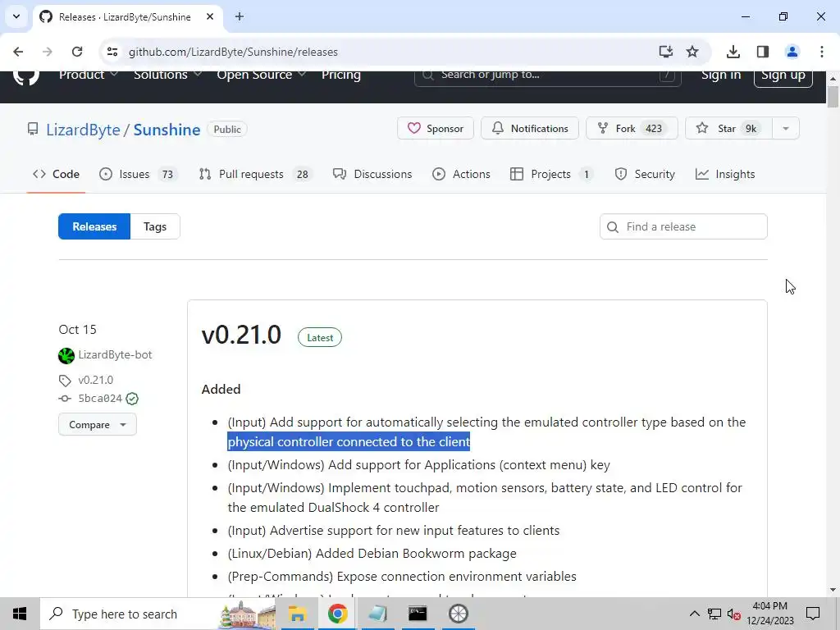Open the v0.21.0 tag link in sidebar
Screen dimensions: 840x630
95,380
